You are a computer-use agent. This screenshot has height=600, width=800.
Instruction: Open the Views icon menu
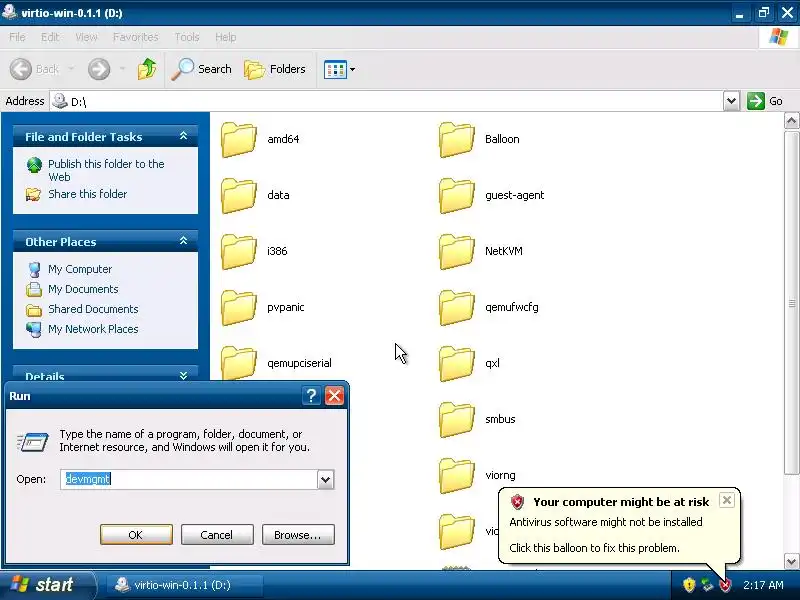point(340,69)
